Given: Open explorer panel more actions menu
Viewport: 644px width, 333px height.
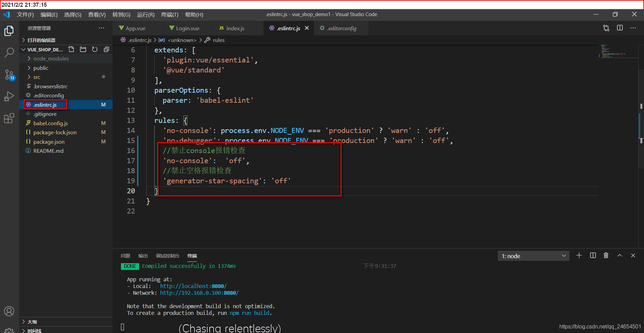Looking at the screenshot, I should (x=101, y=28).
